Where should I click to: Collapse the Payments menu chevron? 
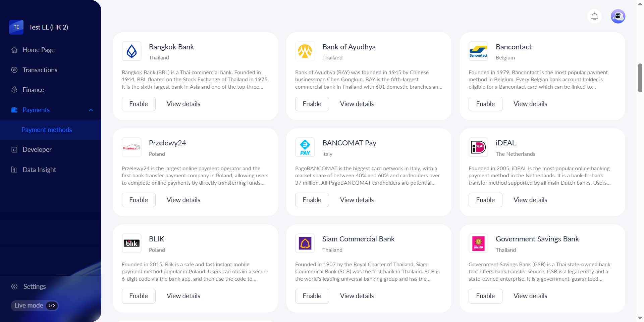coord(91,110)
